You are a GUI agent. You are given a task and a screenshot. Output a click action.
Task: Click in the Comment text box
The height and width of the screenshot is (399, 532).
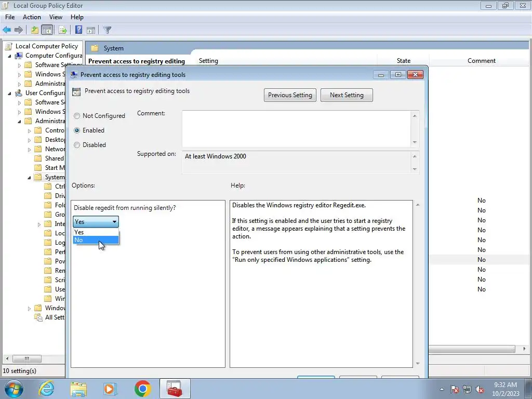[x=296, y=129]
